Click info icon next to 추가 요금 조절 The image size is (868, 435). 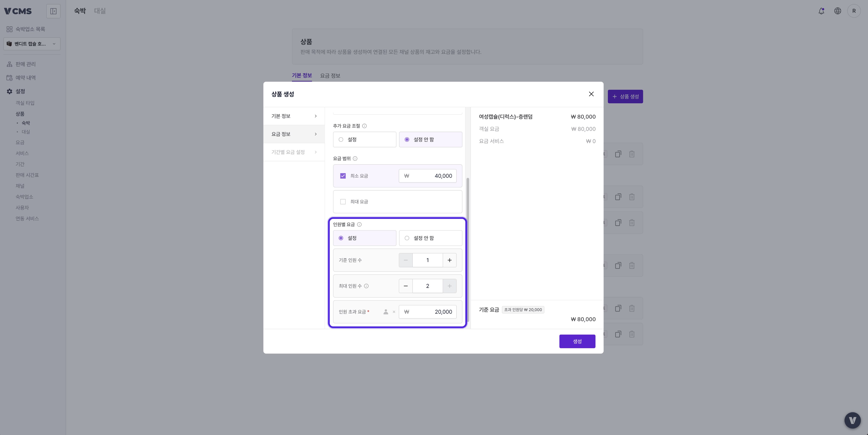click(x=364, y=126)
